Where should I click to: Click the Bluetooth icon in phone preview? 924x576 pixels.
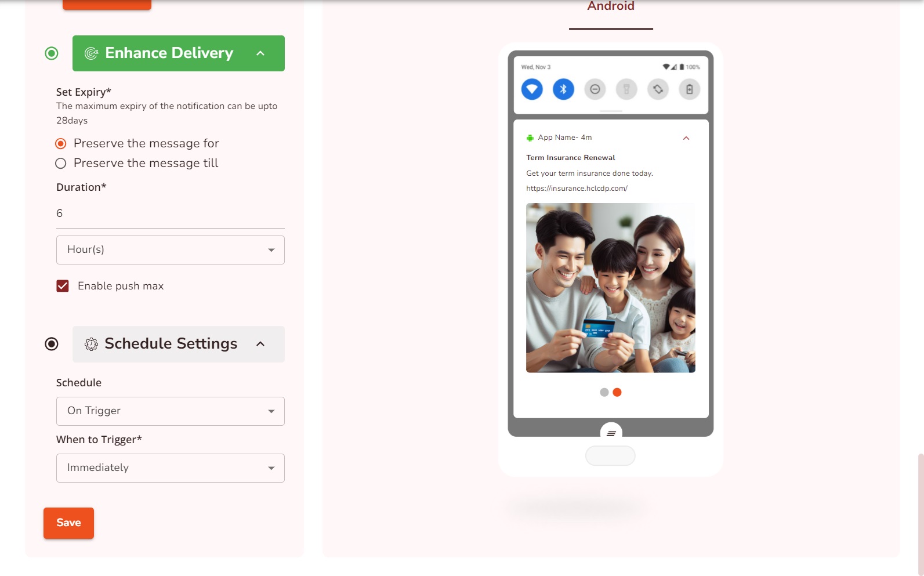[563, 89]
